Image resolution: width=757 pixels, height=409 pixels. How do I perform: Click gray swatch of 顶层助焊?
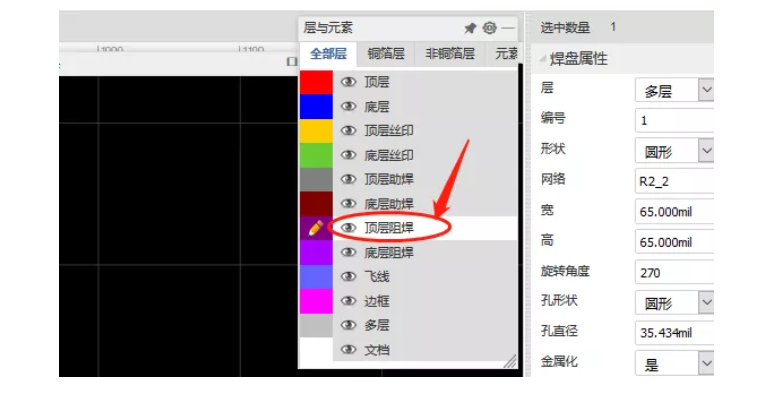[316, 179]
